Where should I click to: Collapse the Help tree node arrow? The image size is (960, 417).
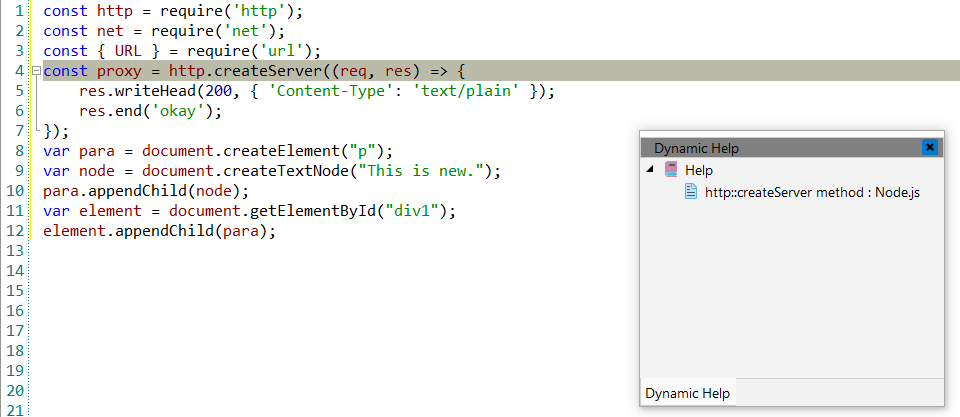(650, 170)
